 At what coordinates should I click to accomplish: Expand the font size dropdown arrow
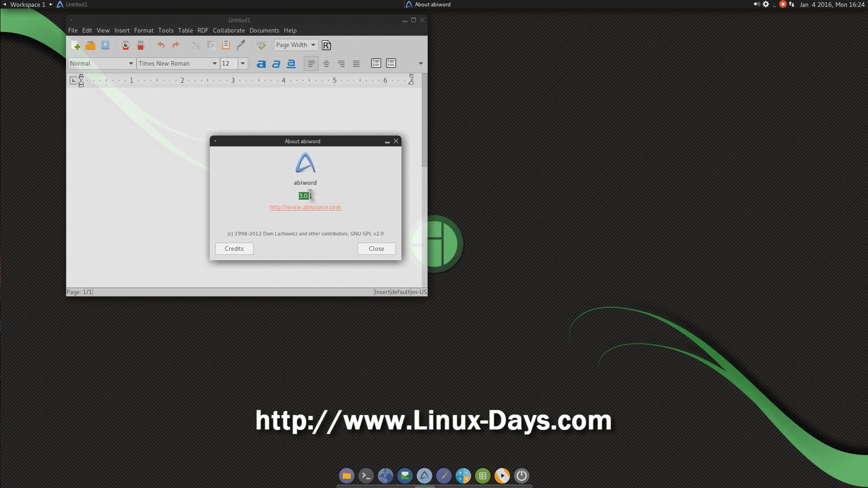coord(243,63)
